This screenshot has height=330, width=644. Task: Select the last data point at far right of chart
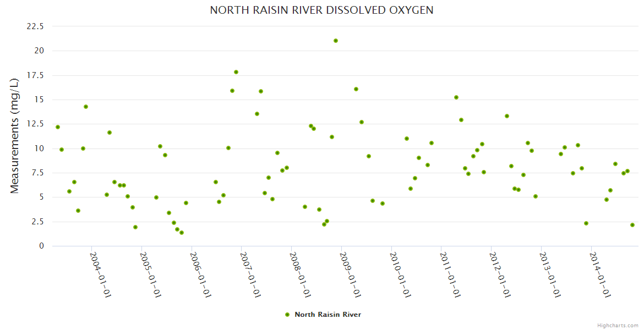[632, 225]
